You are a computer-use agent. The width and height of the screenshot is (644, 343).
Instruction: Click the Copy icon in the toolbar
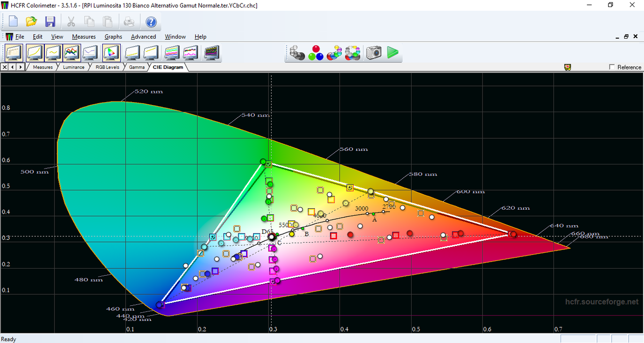(90, 22)
